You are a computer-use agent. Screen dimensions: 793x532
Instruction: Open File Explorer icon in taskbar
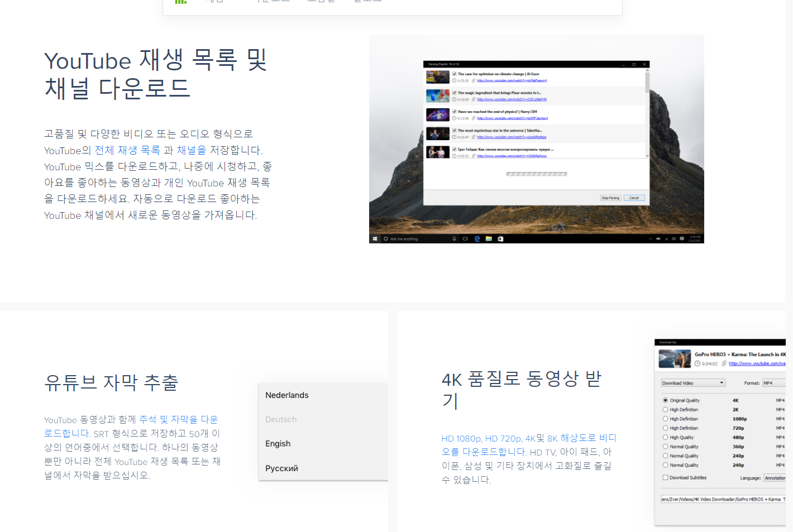(489, 239)
